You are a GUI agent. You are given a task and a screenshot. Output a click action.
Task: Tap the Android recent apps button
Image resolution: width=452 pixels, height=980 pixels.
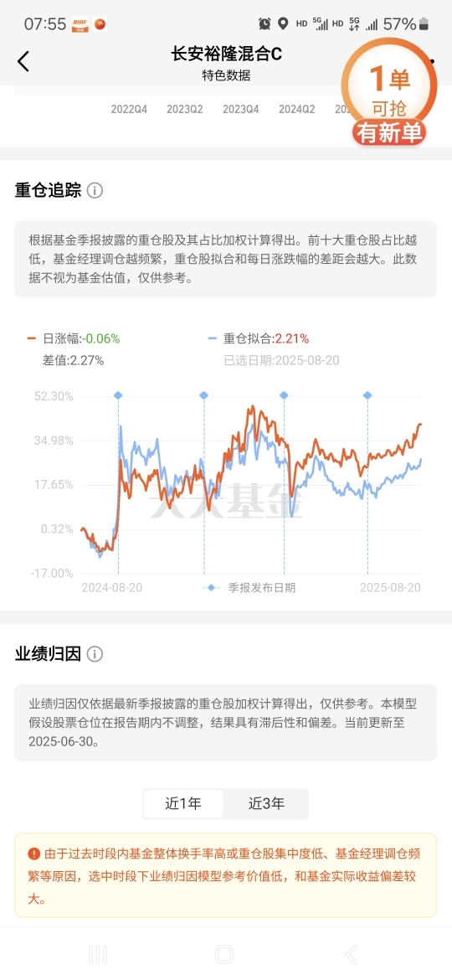[x=98, y=954]
